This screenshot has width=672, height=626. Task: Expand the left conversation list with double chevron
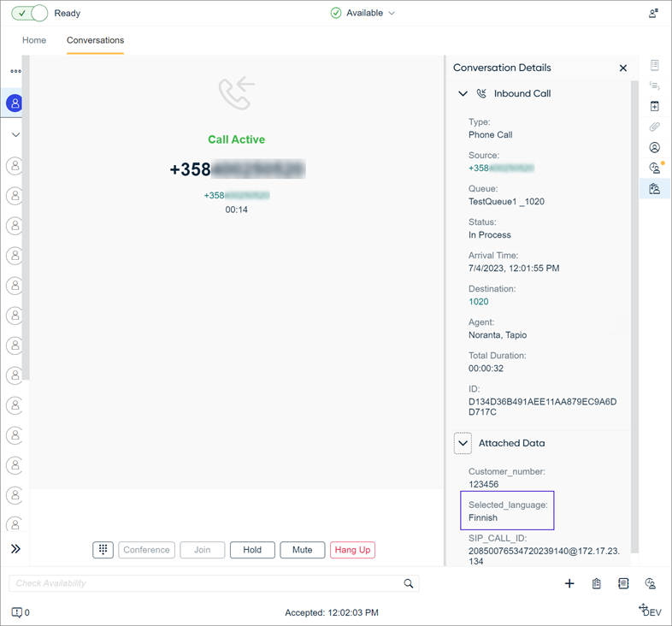click(15, 549)
